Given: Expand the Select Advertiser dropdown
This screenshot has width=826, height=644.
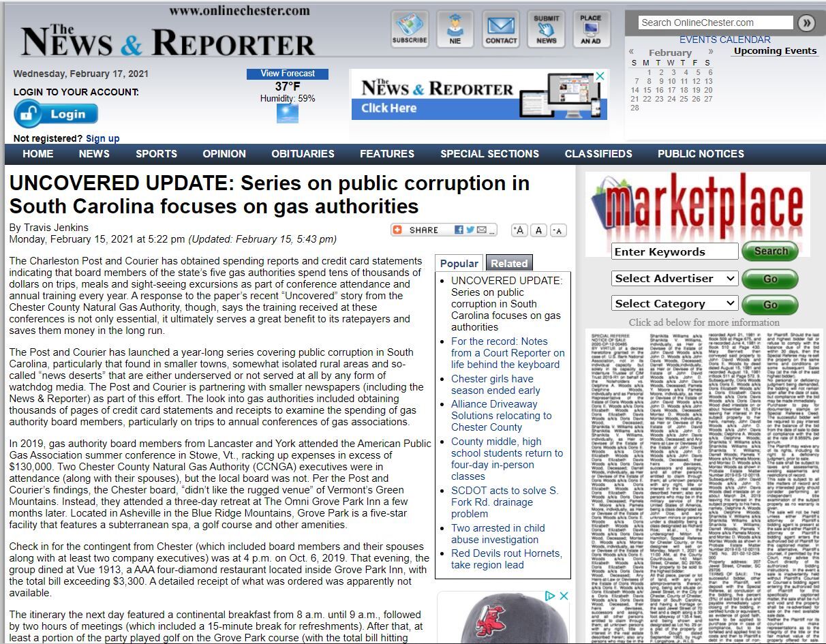Looking at the screenshot, I should 674,279.
